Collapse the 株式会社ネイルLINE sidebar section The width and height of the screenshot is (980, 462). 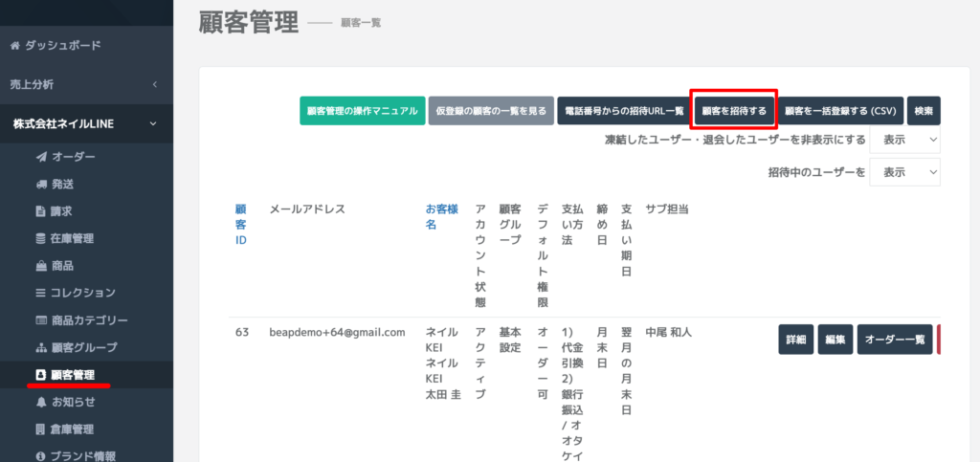point(154,123)
